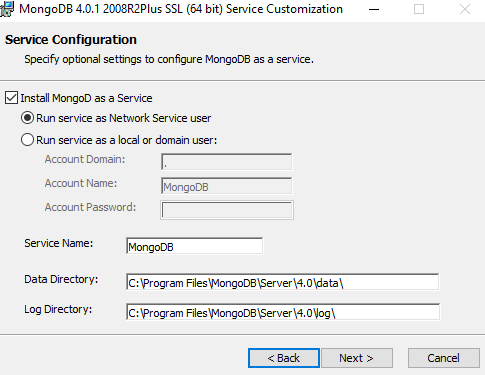Image resolution: width=485 pixels, height=375 pixels.
Task: Click the greyed-out maximize window button
Action: tap(419, 9)
